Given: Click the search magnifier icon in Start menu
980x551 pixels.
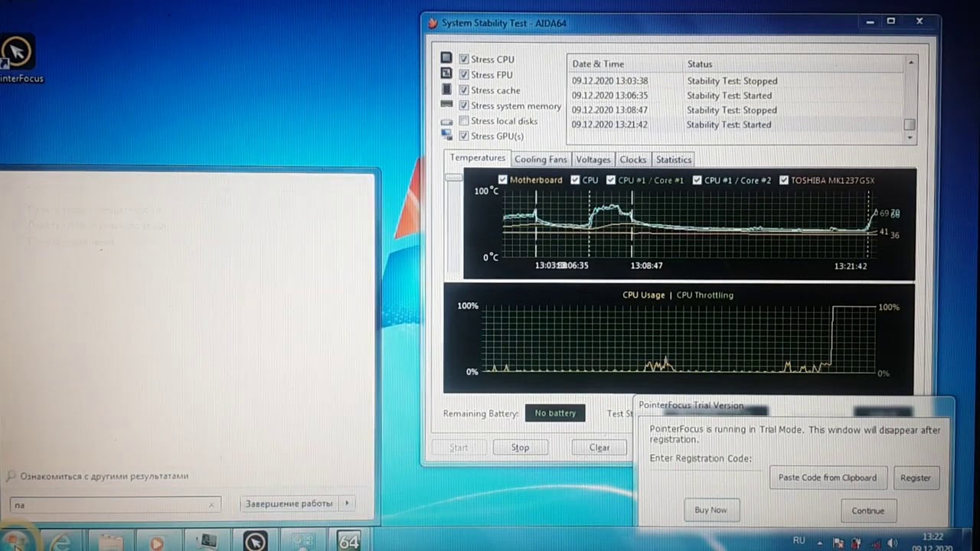Looking at the screenshot, I should (x=11, y=476).
